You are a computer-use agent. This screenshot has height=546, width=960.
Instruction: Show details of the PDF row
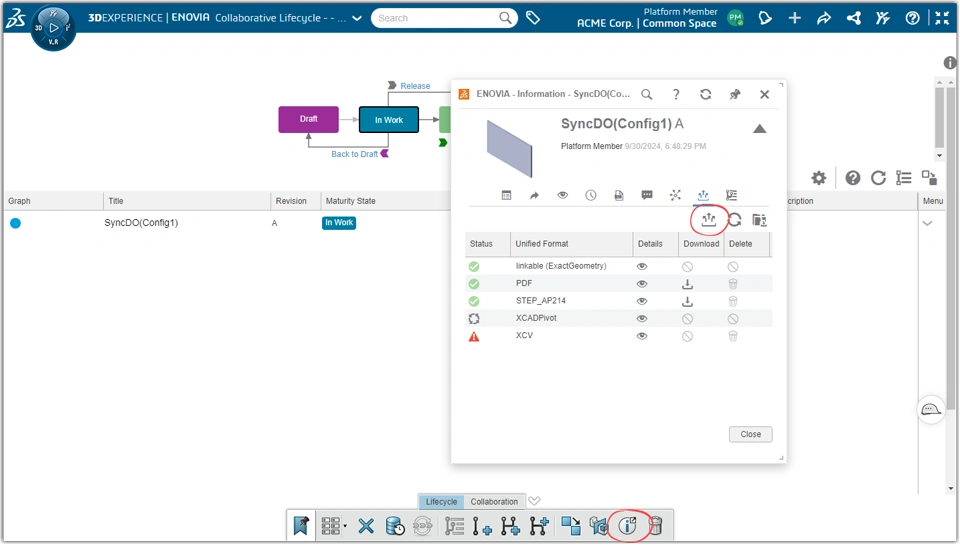point(642,284)
